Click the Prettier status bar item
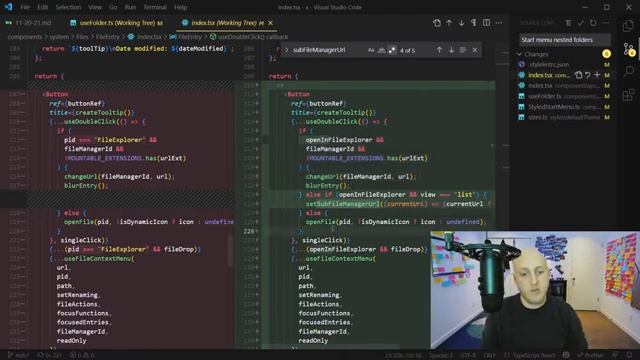Image resolution: width=640 pixels, height=360 pixels. [590, 356]
